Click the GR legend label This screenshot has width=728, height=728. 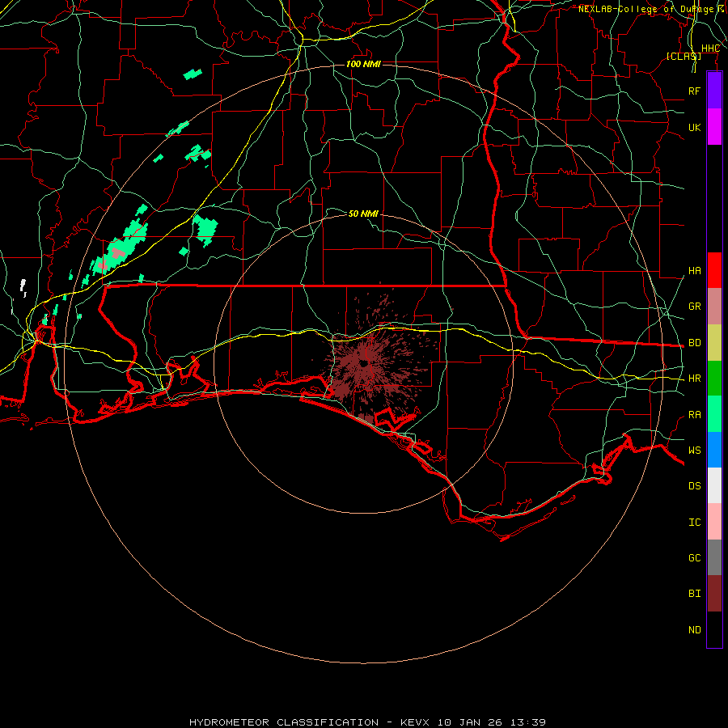[694, 307]
